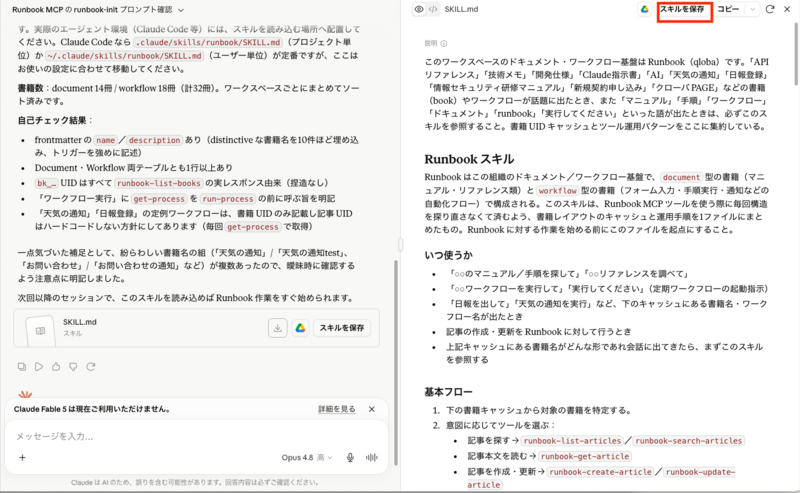Click the play icon under the reply
Screen dimensions: 800x493
coord(39,366)
